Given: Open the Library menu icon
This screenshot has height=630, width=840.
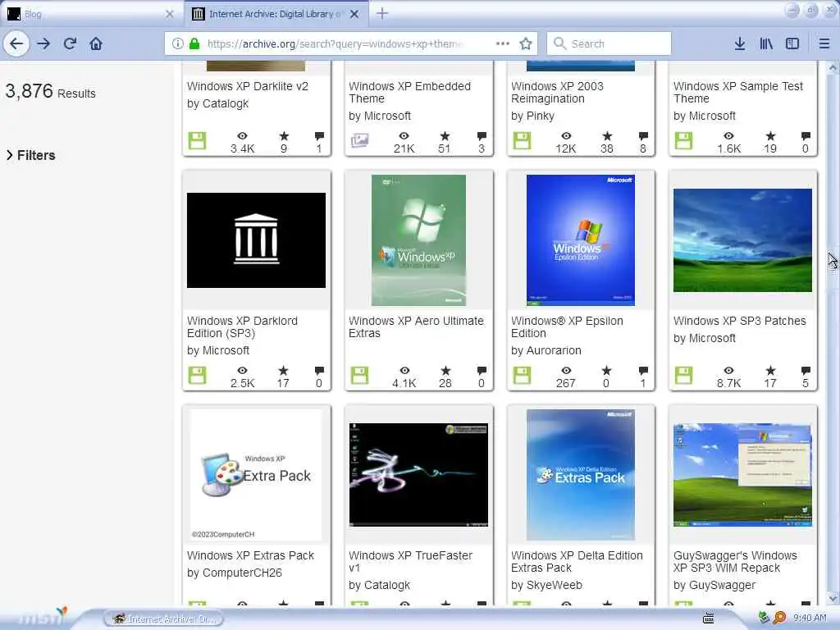Looking at the screenshot, I should click(x=766, y=43).
